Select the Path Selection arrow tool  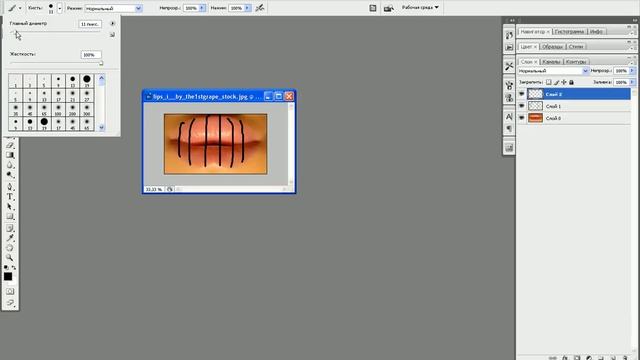click(x=10, y=207)
